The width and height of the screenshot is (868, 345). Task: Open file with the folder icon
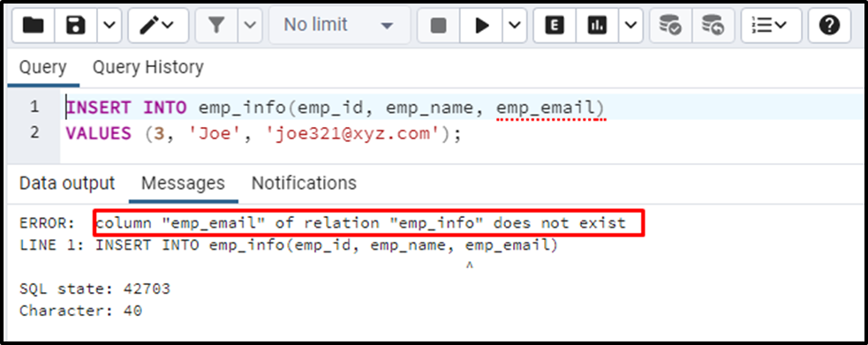[34, 26]
